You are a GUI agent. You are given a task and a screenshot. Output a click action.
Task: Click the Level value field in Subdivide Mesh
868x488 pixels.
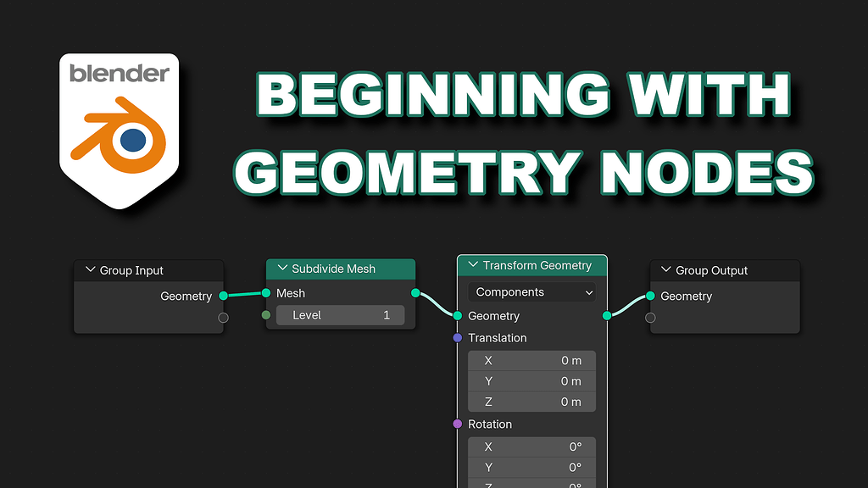click(341, 315)
